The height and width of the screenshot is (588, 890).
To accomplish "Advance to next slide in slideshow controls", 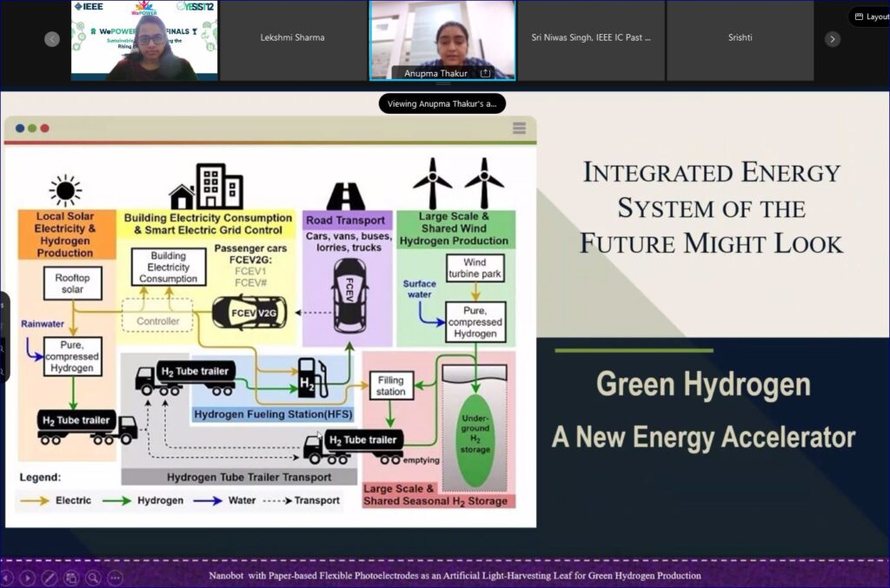I will pyautogui.click(x=27, y=578).
